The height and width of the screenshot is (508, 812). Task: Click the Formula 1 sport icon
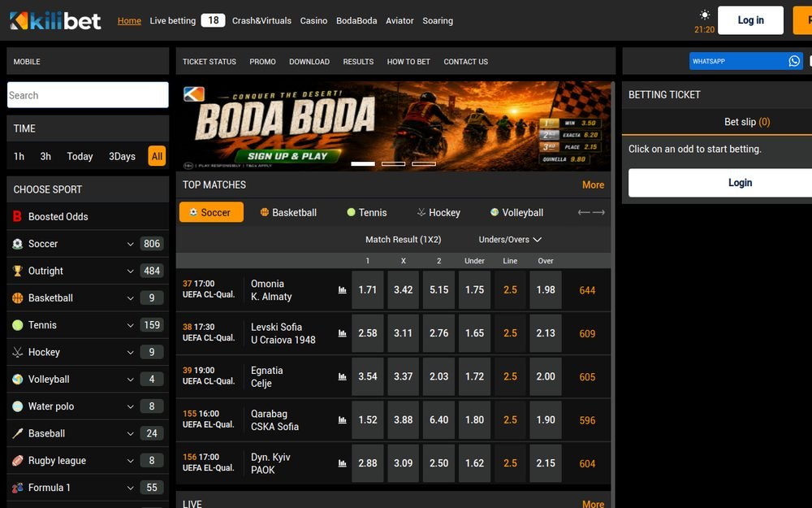click(x=17, y=487)
